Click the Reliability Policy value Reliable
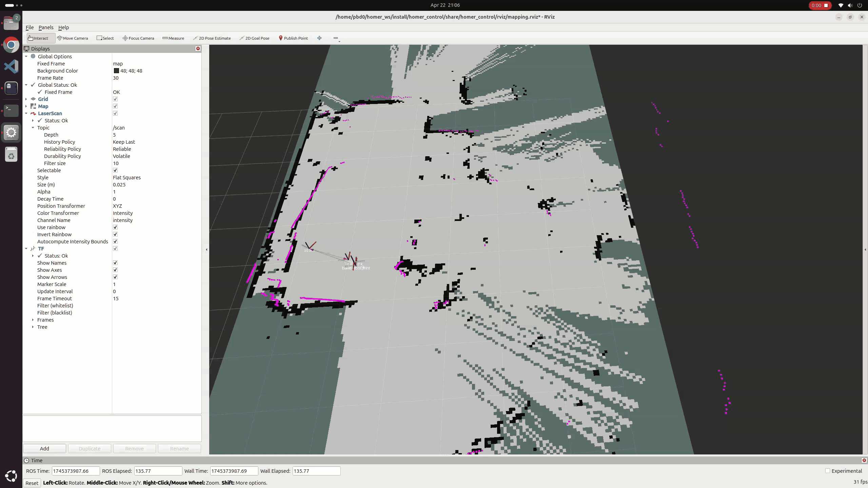The image size is (868, 488). click(x=122, y=149)
